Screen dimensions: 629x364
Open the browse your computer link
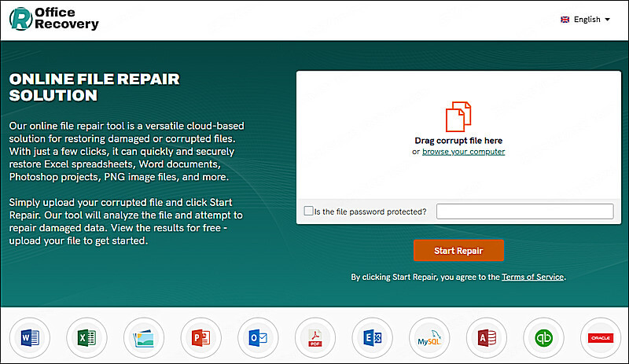pos(463,152)
